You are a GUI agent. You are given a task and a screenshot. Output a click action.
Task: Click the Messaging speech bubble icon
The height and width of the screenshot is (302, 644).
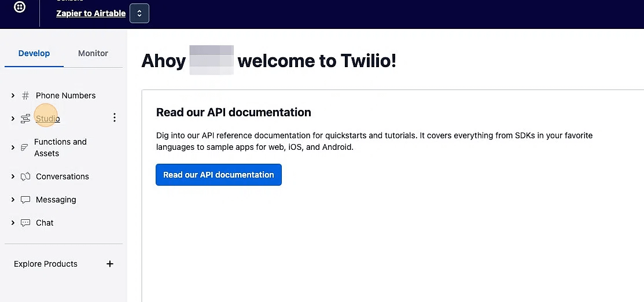25,200
